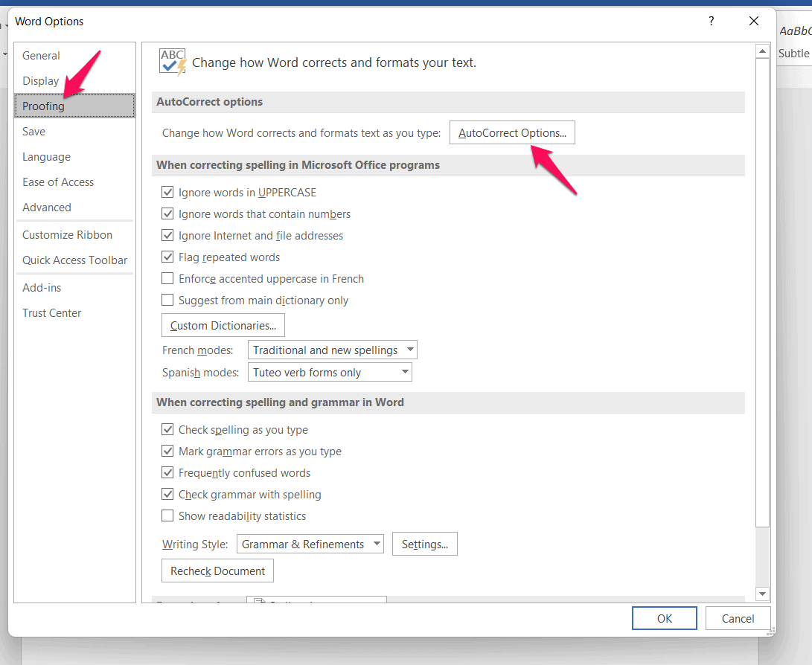Click scrollbar up arrow in options pane

pos(762,51)
